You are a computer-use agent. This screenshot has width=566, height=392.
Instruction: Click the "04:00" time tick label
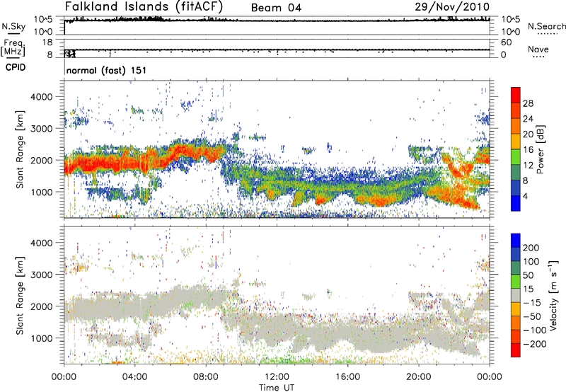coord(135,377)
